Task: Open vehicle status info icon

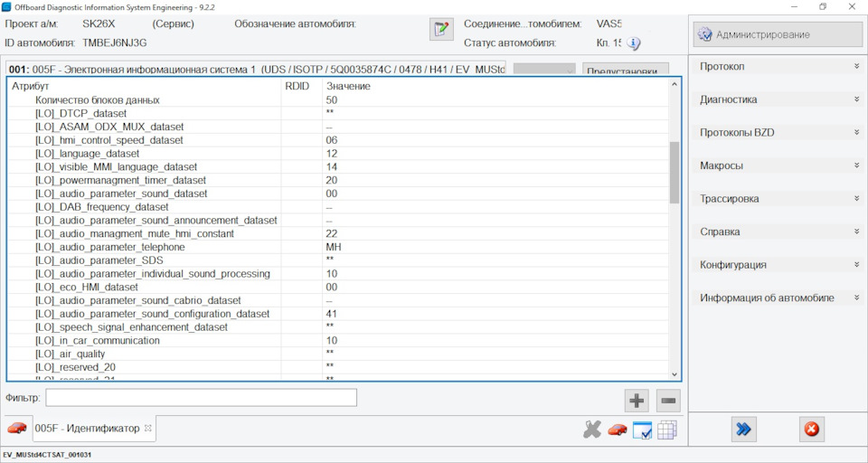Action: [633, 43]
